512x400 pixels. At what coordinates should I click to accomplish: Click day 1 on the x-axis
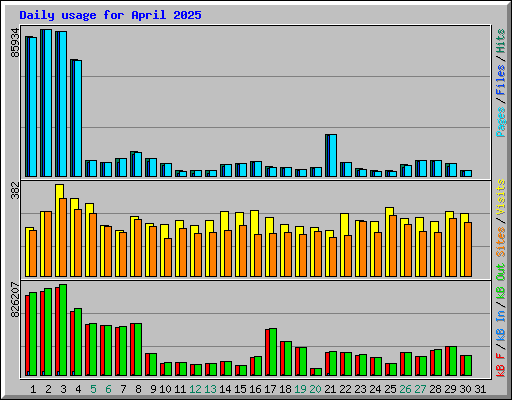33,389
